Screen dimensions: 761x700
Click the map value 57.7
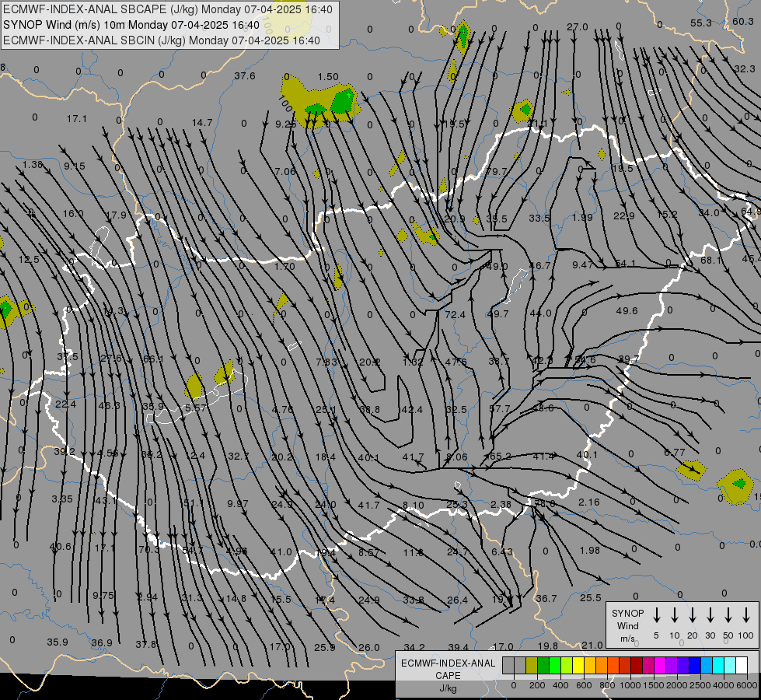[499, 408]
